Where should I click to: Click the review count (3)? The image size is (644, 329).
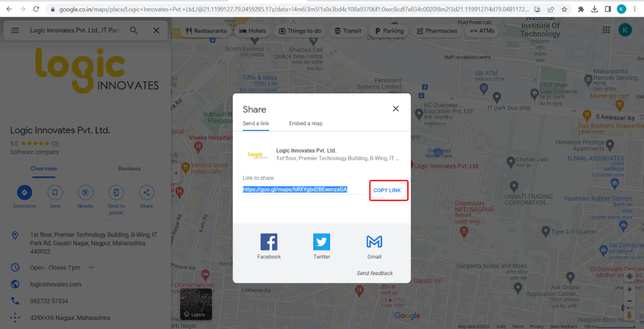55,143
